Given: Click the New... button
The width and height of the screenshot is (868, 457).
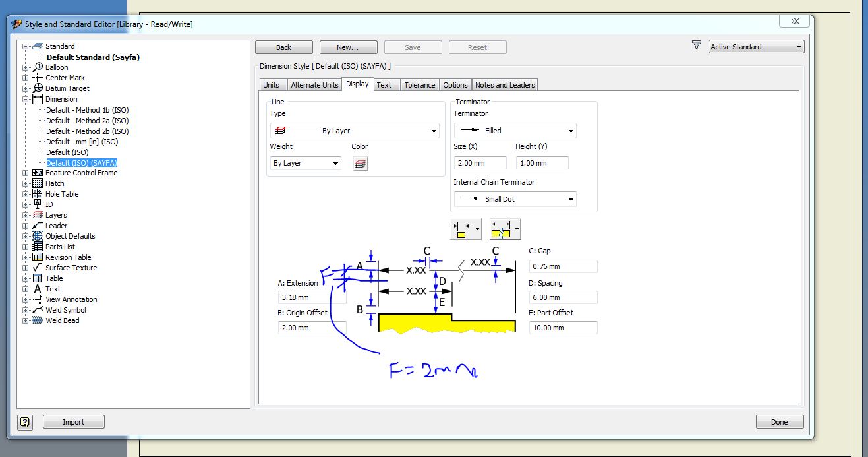Looking at the screenshot, I should point(348,47).
